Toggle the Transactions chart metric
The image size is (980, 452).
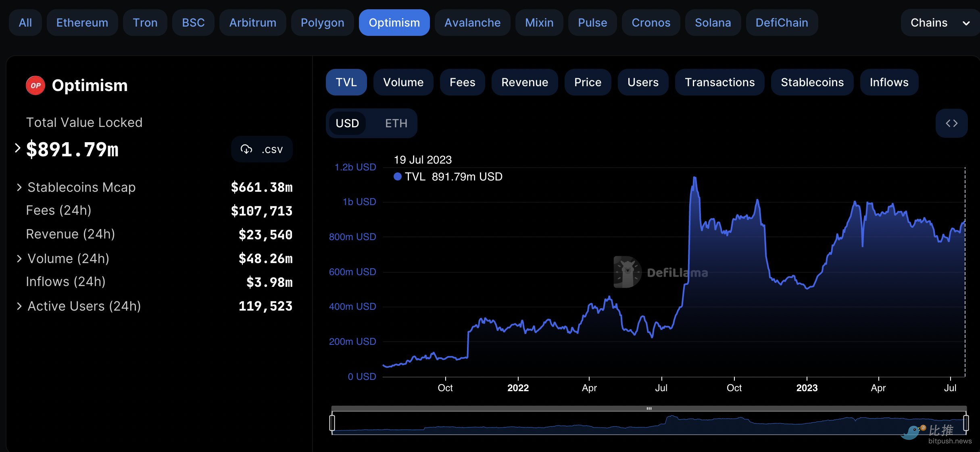pyautogui.click(x=719, y=82)
